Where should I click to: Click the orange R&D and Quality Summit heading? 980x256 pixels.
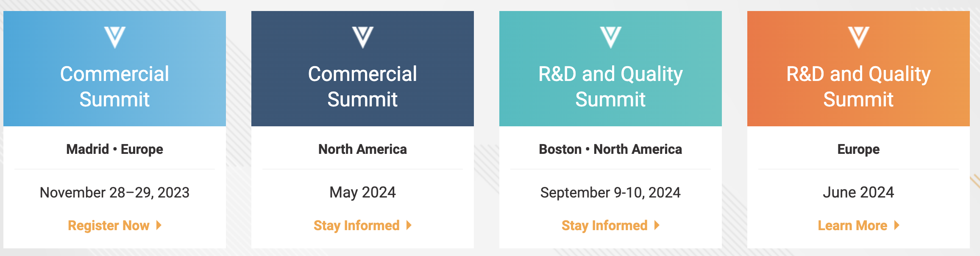[x=858, y=86]
